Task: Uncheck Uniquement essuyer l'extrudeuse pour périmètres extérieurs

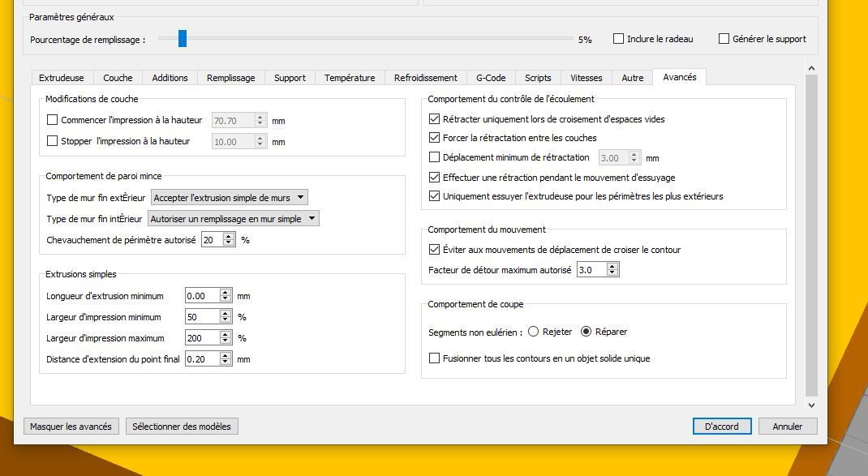Action: click(435, 196)
